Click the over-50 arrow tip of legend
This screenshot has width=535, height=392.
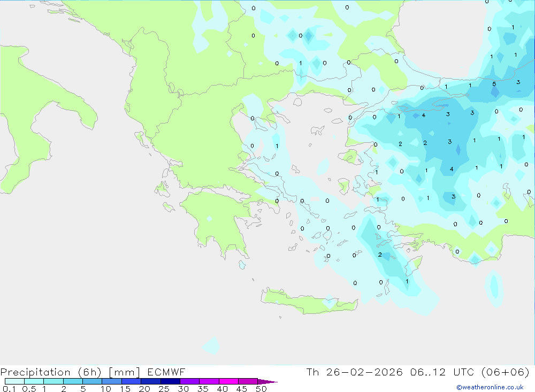pyautogui.click(x=267, y=382)
